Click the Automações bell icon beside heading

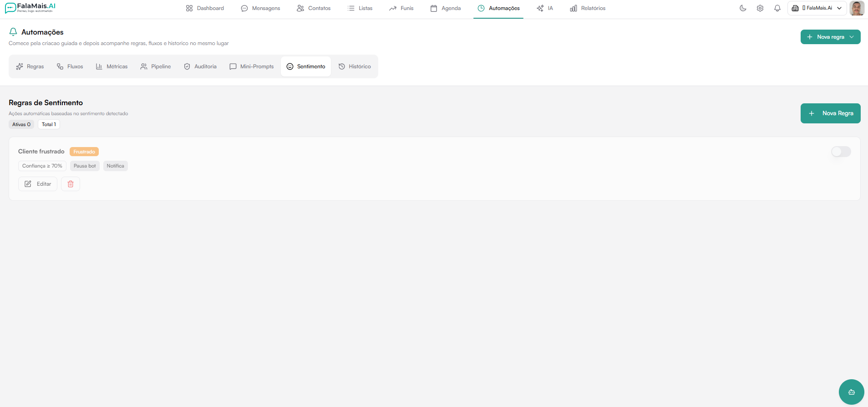click(x=13, y=32)
